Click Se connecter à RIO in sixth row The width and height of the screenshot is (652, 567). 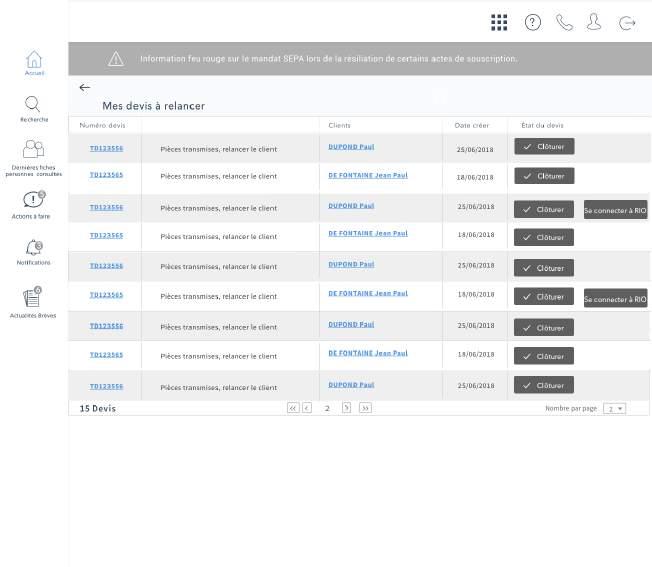click(x=615, y=299)
